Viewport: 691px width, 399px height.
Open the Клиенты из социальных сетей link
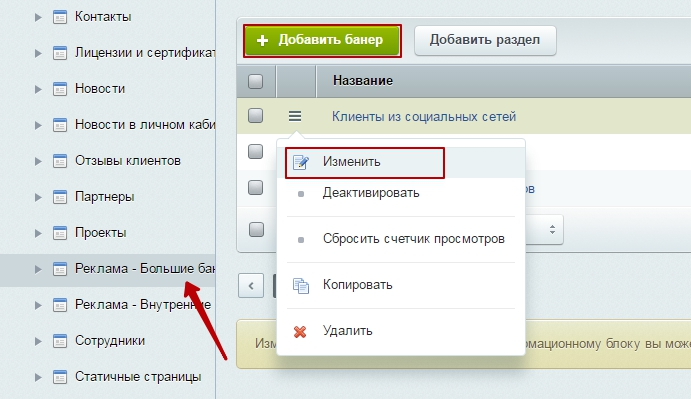click(424, 117)
